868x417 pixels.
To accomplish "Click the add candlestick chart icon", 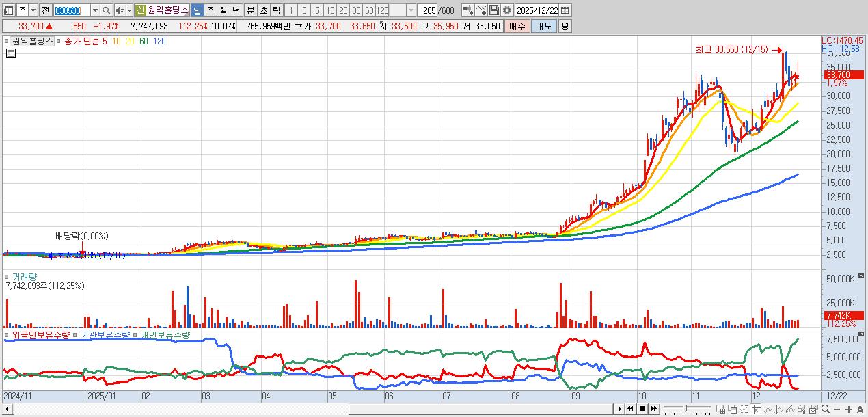I will click(x=467, y=10).
